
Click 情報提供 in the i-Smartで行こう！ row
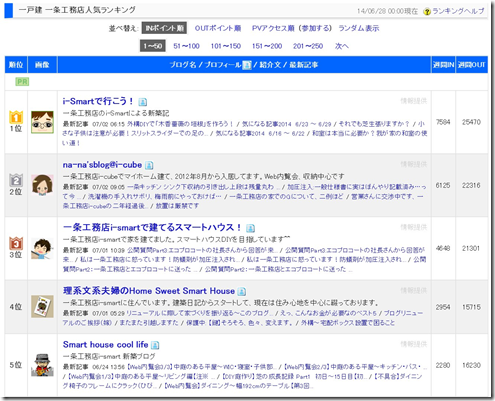tap(413, 101)
